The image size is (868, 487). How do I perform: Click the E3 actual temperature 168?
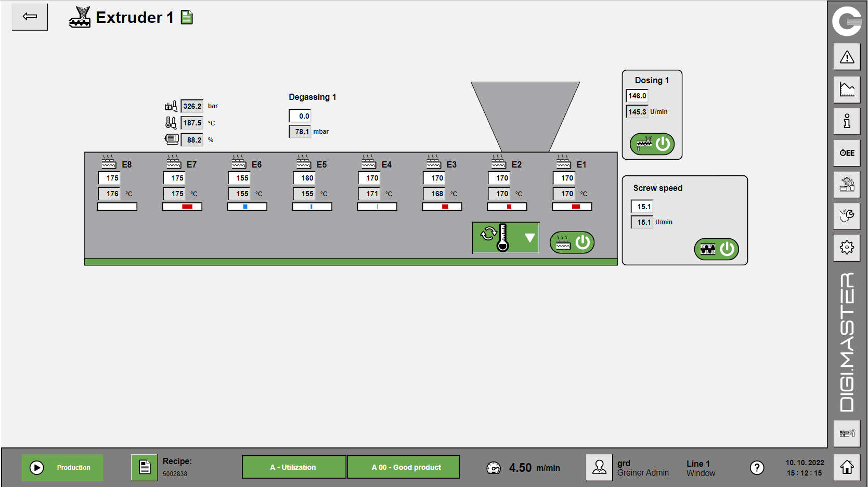[x=434, y=194]
